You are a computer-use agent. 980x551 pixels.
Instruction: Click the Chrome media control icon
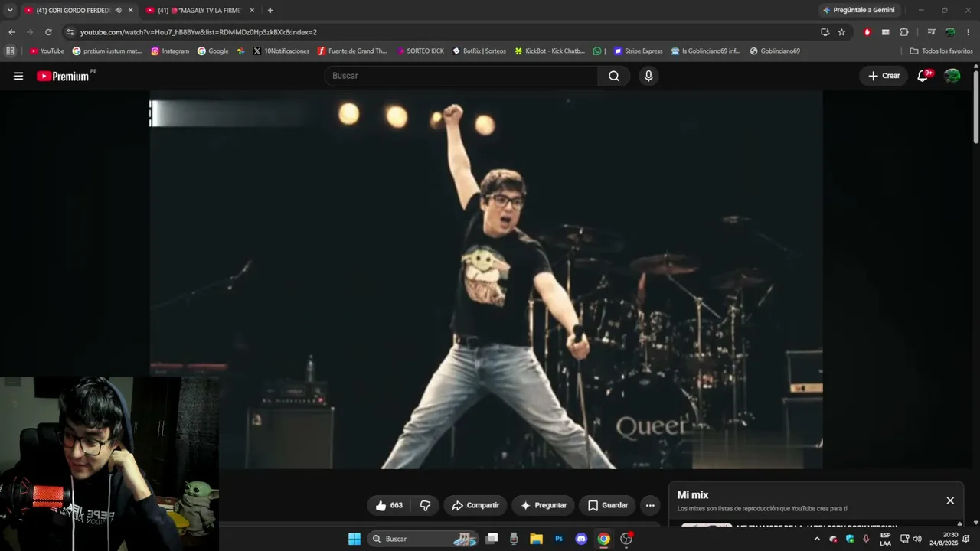(931, 32)
